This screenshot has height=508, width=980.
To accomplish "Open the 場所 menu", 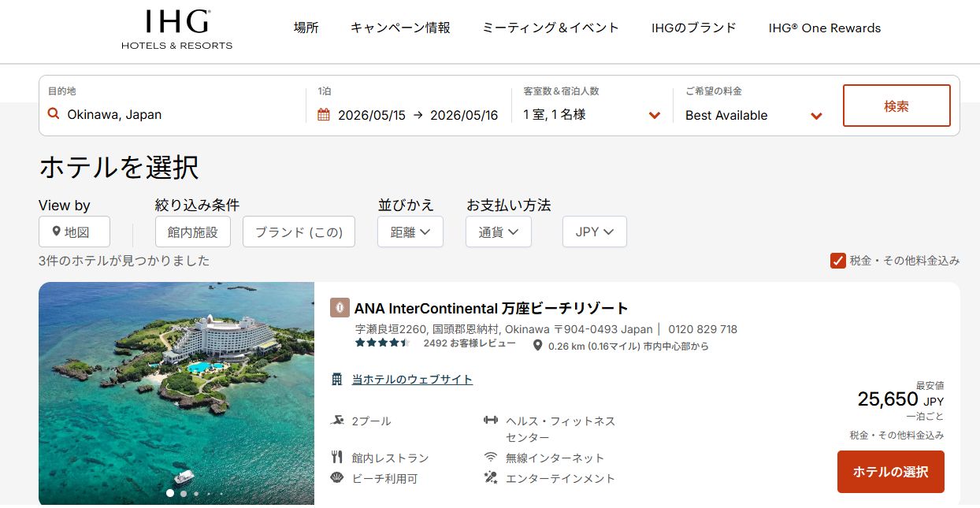I will click(x=306, y=28).
